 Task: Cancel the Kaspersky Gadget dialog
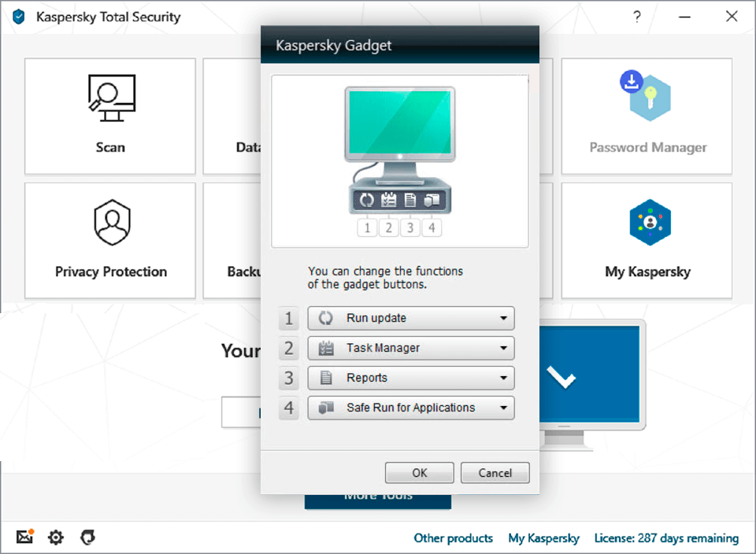(x=495, y=473)
